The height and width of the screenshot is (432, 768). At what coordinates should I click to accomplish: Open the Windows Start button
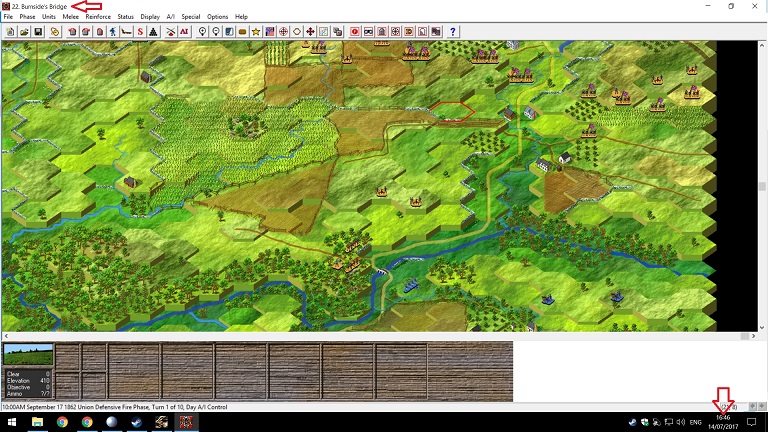coord(12,422)
